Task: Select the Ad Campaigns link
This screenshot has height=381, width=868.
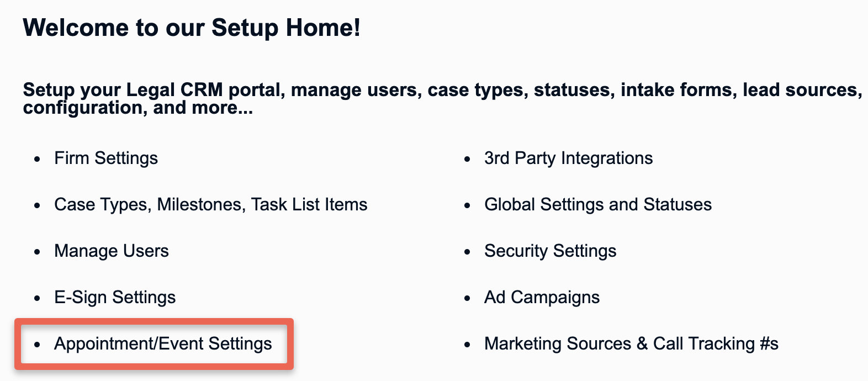Action: 542,298
